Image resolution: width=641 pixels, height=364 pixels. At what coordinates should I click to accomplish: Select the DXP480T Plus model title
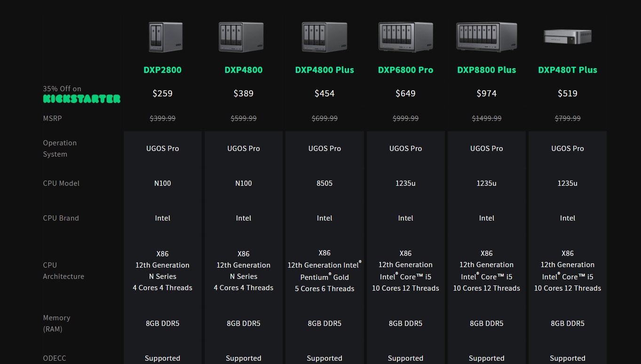pos(567,70)
